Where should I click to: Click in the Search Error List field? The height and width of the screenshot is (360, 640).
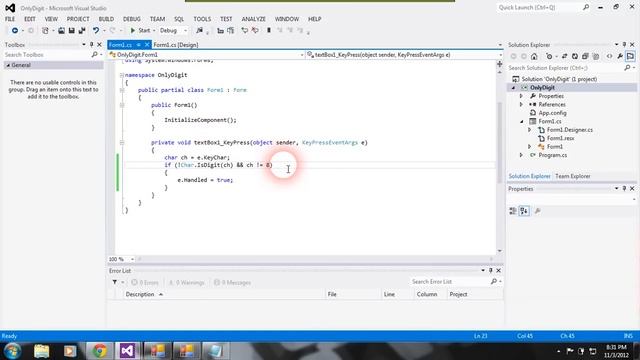coord(449,282)
